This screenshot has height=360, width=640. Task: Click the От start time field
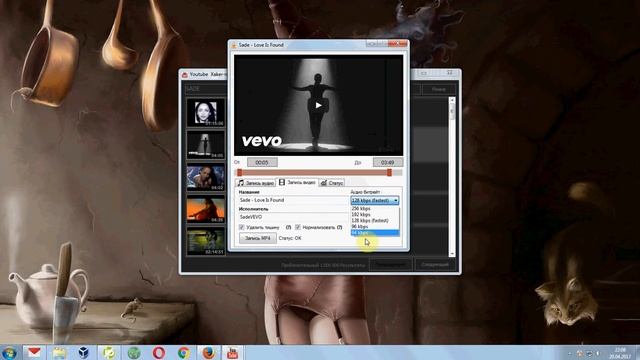pyautogui.click(x=262, y=162)
